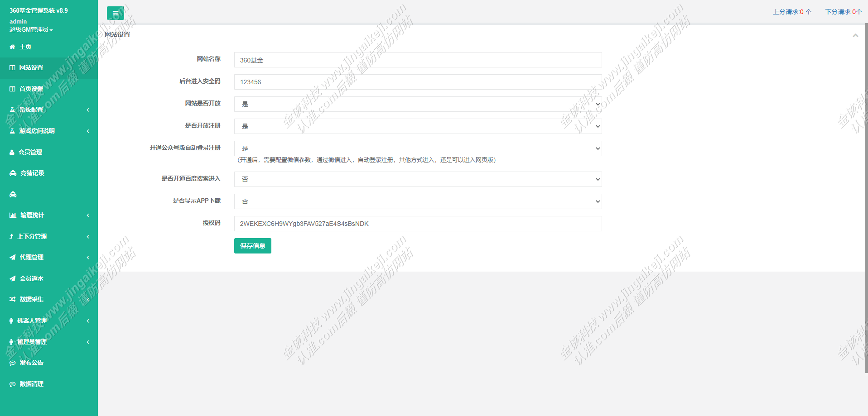Open the 是否显示APP下载 dropdown
868x416 pixels.
[x=418, y=201]
